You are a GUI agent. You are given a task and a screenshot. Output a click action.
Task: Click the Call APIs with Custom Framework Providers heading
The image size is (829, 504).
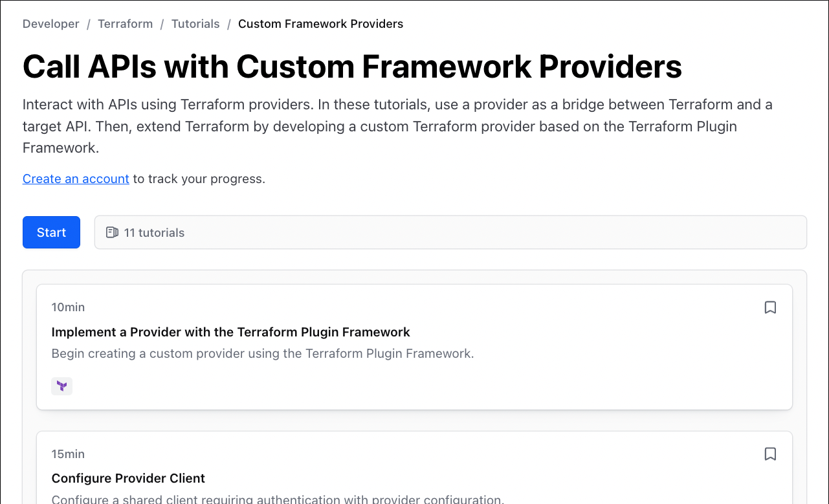pyautogui.click(x=352, y=66)
